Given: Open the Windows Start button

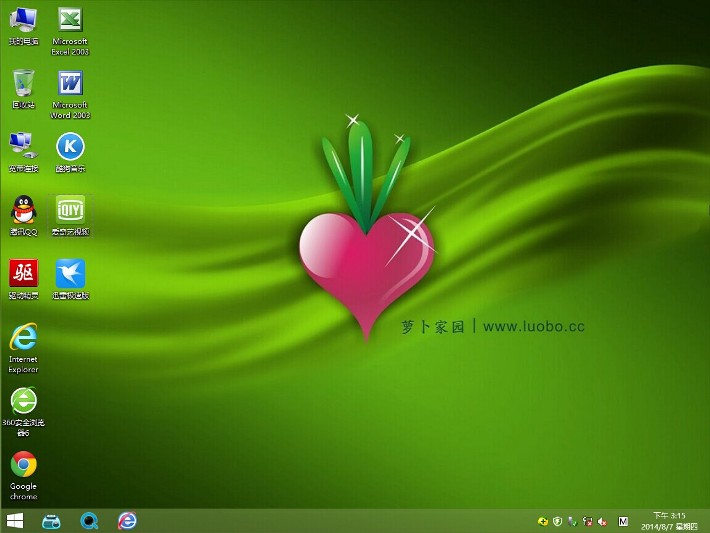Looking at the screenshot, I should [14, 521].
